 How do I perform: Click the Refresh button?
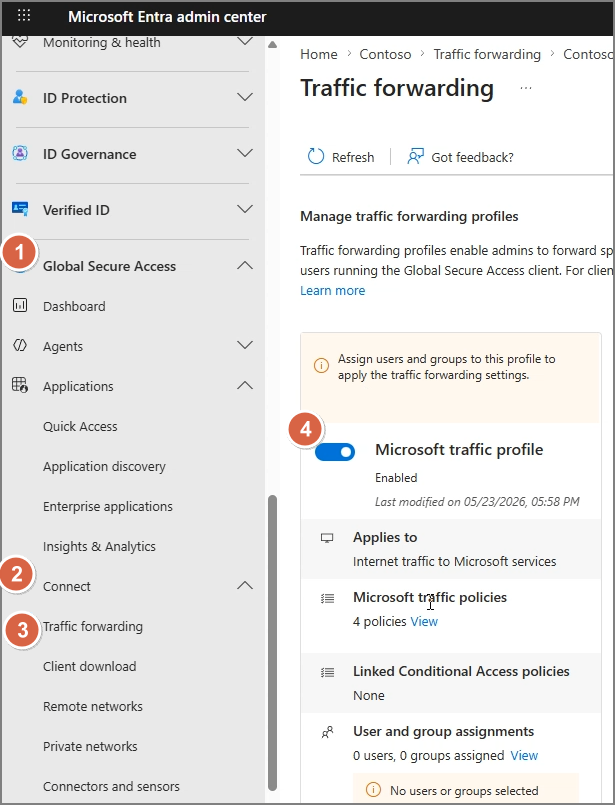coord(341,157)
